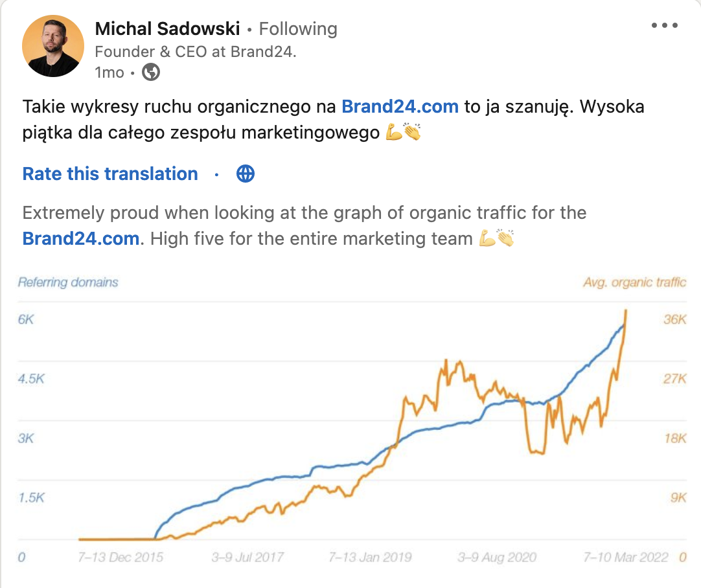This screenshot has width=701, height=588.
Task: Click the 1mo post timestamp
Action: pyautogui.click(x=109, y=72)
